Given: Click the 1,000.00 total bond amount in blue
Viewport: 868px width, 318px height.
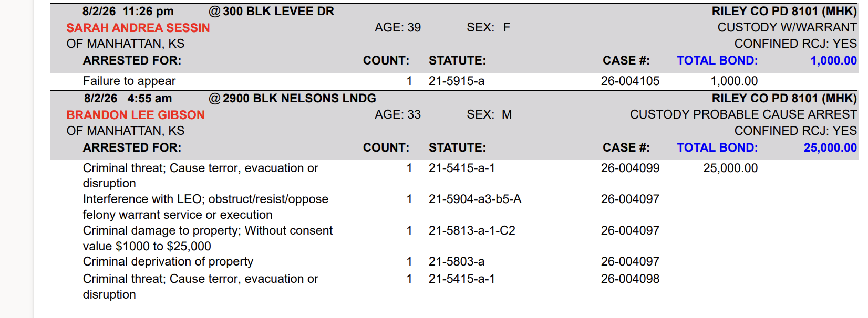Looking at the screenshot, I should (x=833, y=60).
